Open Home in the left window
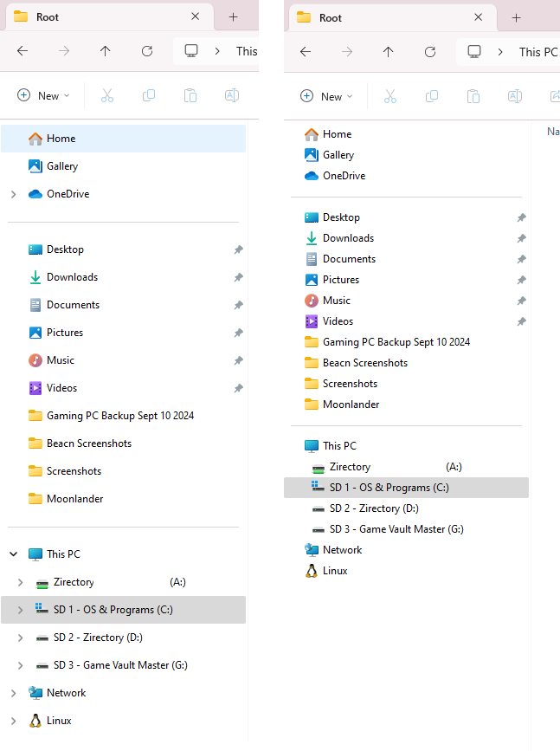 (x=124, y=139)
